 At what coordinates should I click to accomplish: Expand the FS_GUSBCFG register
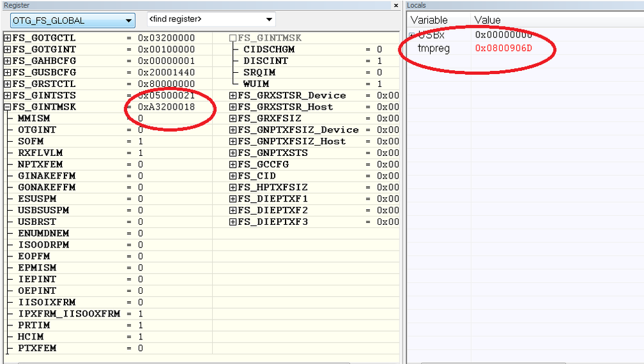pos(7,72)
